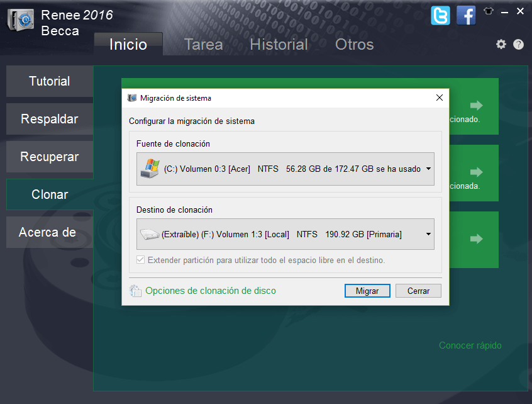This screenshot has height=404, width=532.
Task: Switch to the Inicio tab
Action: click(128, 44)
